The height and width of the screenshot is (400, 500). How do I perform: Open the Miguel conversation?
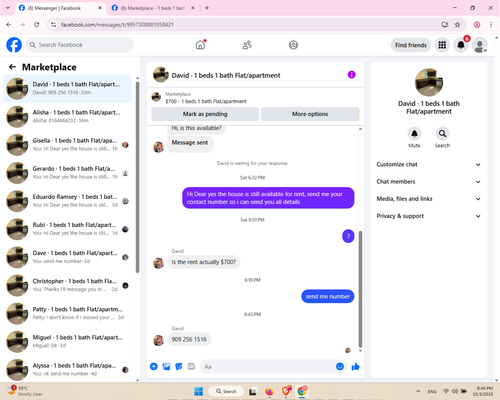(67, 341)
